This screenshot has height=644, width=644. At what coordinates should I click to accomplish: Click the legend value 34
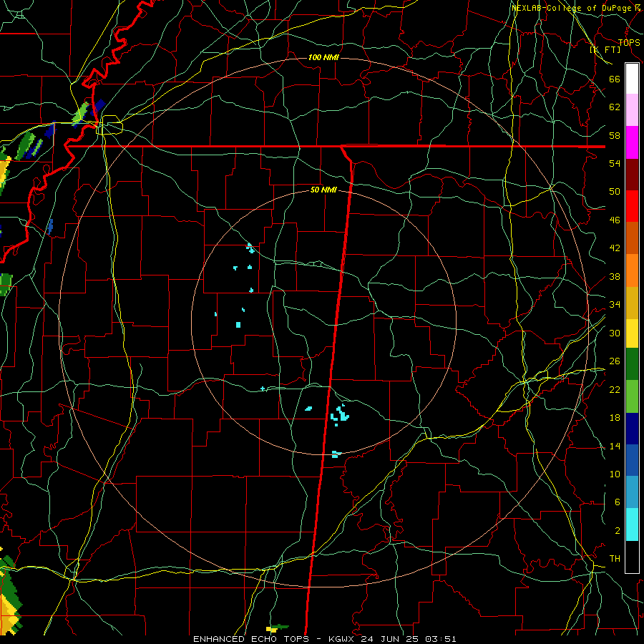coord(615,305)
